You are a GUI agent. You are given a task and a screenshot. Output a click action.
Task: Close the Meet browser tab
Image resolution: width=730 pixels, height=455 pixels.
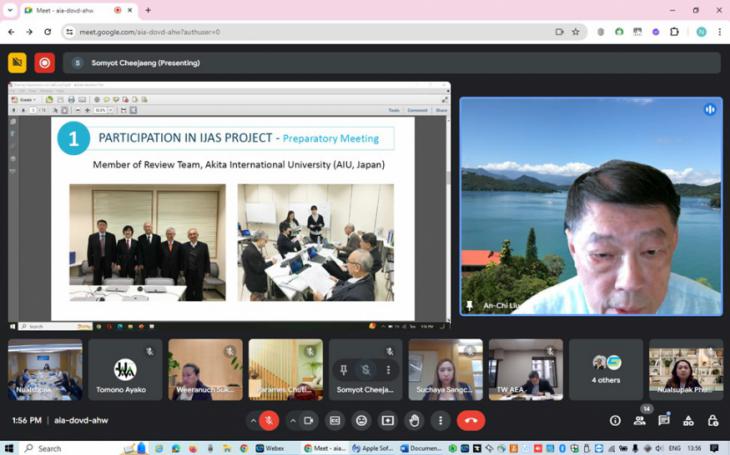[x=130, y=10]
